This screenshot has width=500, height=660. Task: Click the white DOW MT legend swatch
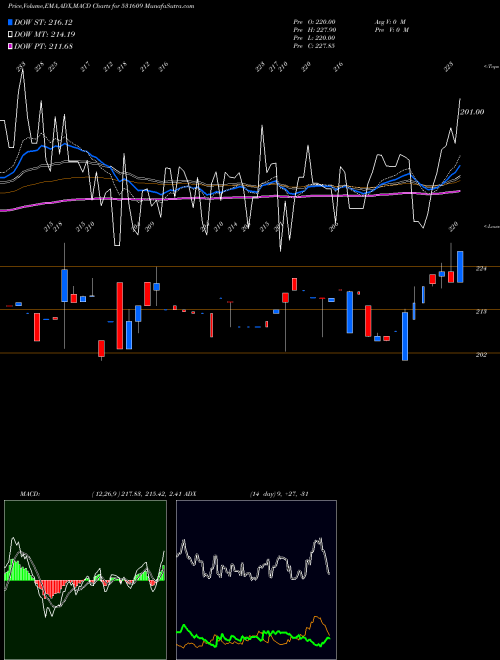pyautogui.click(x=10, y=35)
